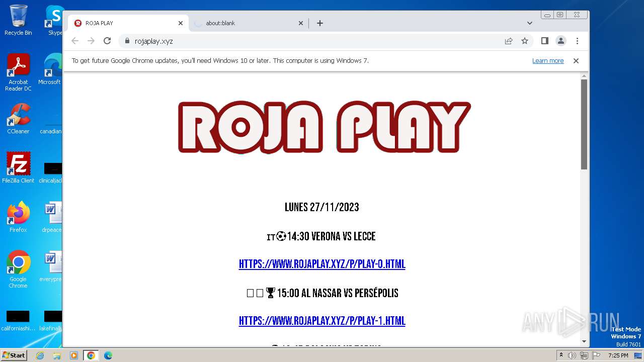This screenshot has height=362, width=644.
Task: Open the drpeace Word document icon
Action: [52, 217]
